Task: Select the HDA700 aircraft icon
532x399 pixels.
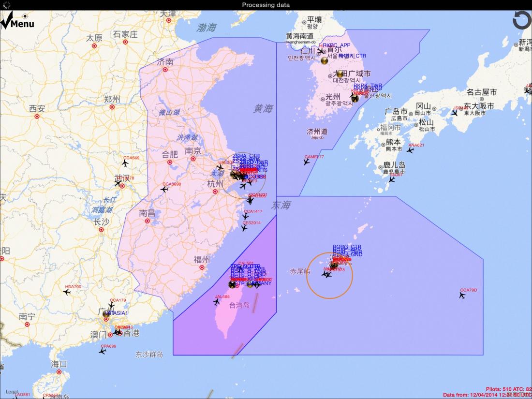Action: (67, 292)
